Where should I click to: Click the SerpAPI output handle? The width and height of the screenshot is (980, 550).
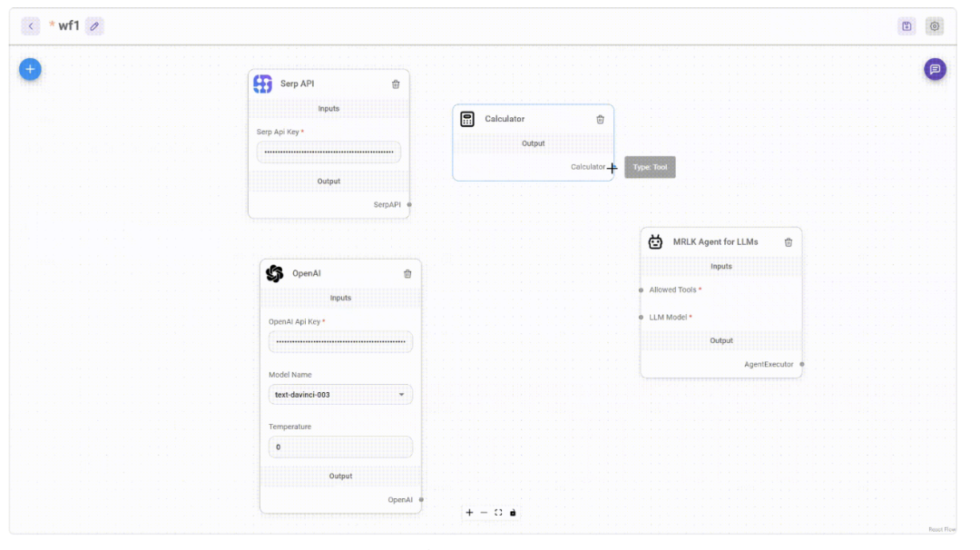(x=409, y=204)
